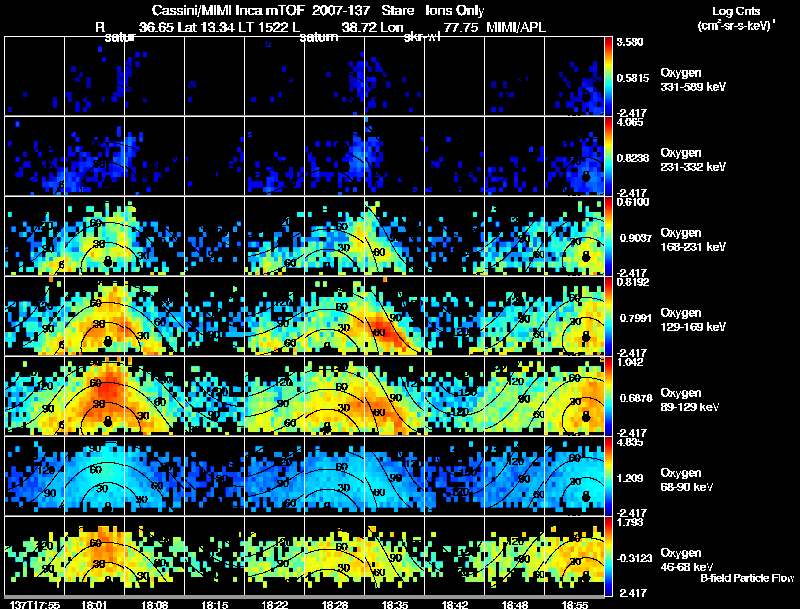
Task: Click the "77.75" longitude value in header
Action: 461,28
